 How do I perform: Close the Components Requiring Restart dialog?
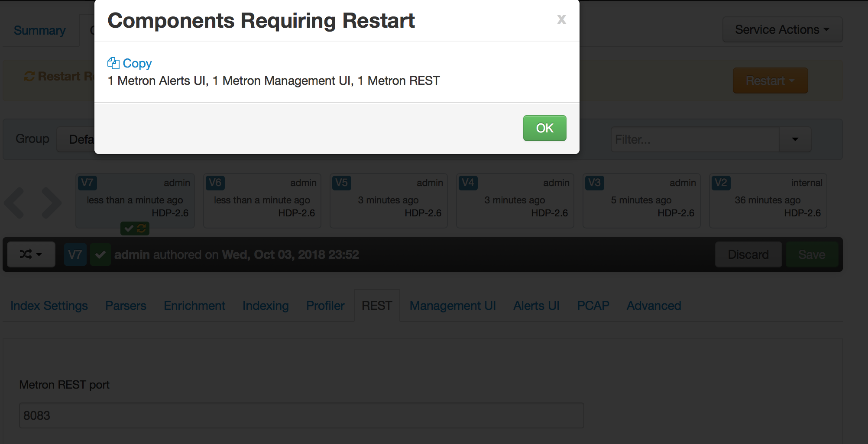pos(561,19)
